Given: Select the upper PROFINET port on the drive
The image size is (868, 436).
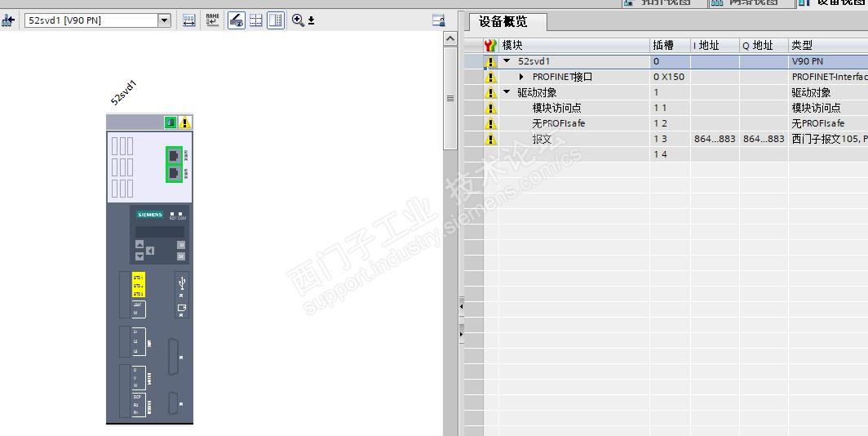Looking at the screenshot, I should 174,155.
